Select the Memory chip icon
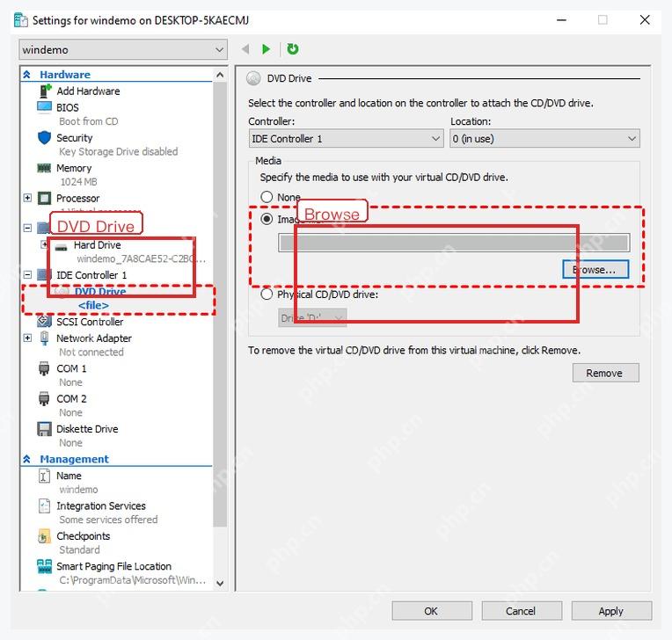The image size is (672, 640). point(44,168)
